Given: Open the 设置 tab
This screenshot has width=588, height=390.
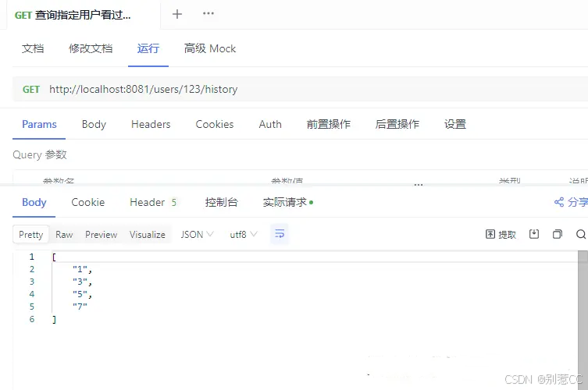Looking at the screenshot, I should point(455,124).
